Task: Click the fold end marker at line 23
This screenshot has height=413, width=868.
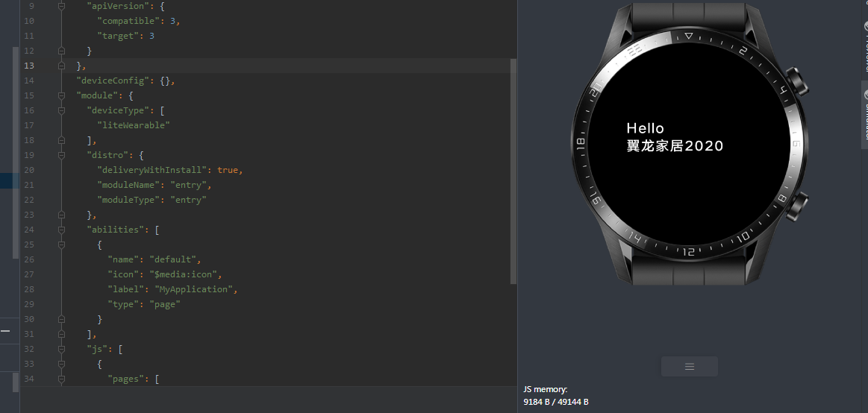Action: 61,215
